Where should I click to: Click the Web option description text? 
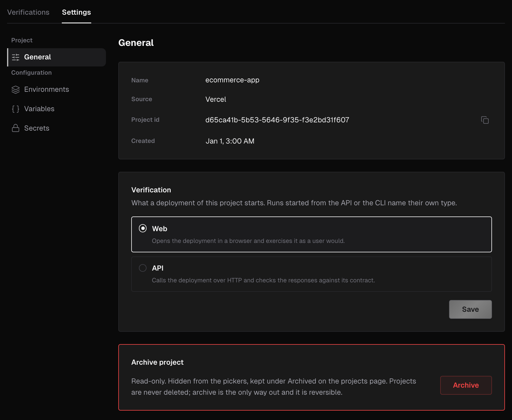pyautogui.click(x=248, y=241)
